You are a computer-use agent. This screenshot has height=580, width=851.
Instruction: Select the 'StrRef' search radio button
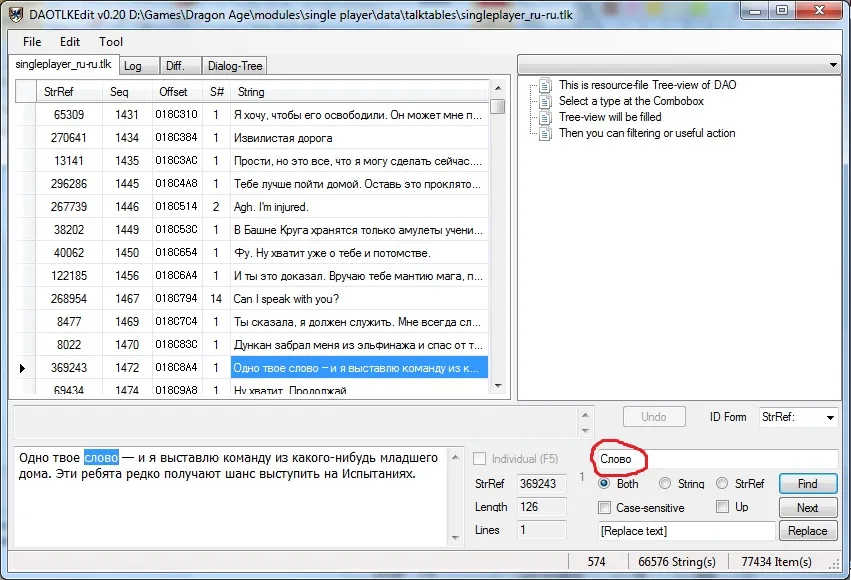721,484
